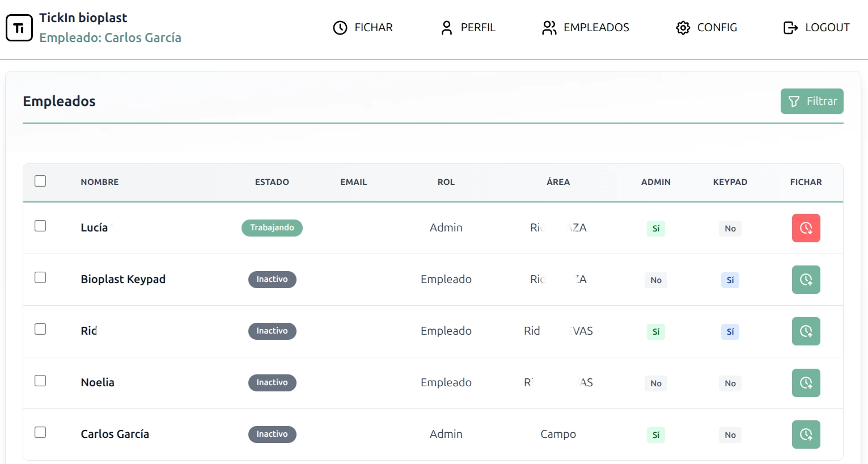Screen dimensions: 868x464
Task: Click the red clock-out icon for Lucía
Action: click(x=806, y=228)
